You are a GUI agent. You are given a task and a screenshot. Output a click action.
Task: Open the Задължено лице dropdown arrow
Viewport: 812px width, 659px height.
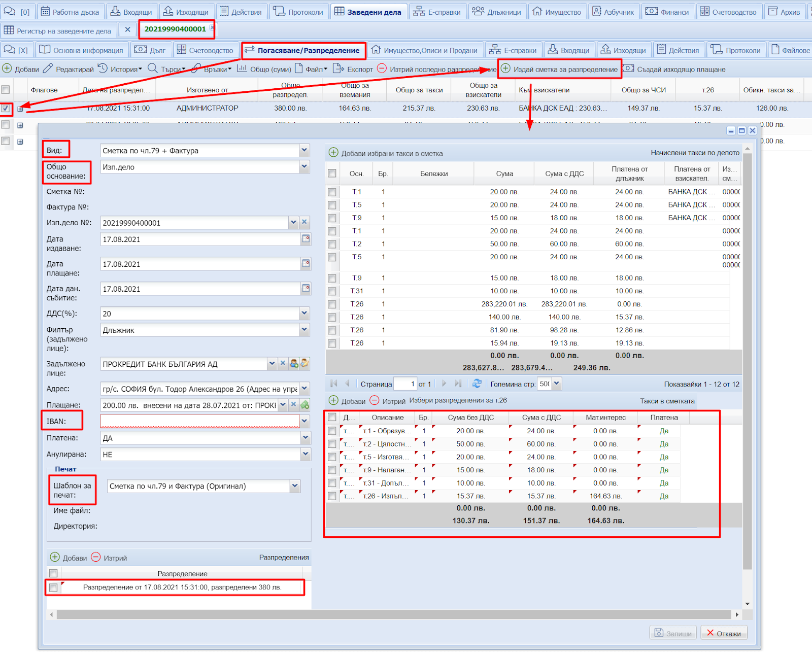click(x=272, y=363)
